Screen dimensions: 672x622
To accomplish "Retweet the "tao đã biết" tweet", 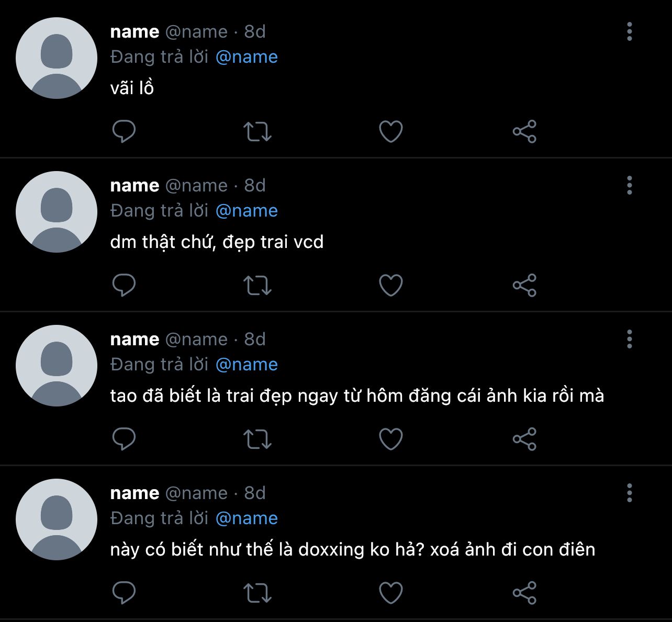I will [x=257, y=439].
